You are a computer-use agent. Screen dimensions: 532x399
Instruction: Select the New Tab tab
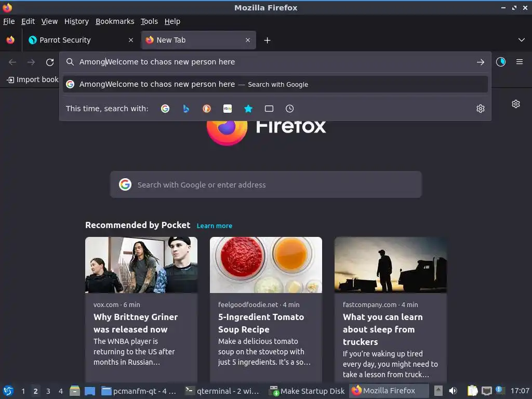198,40
